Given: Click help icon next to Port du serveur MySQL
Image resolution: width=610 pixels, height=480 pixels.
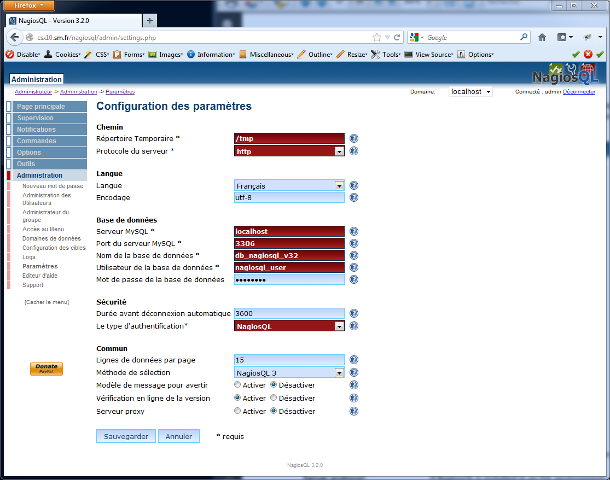Looking at the screenshot, I should pyautogui.click(x=354, y=244).
